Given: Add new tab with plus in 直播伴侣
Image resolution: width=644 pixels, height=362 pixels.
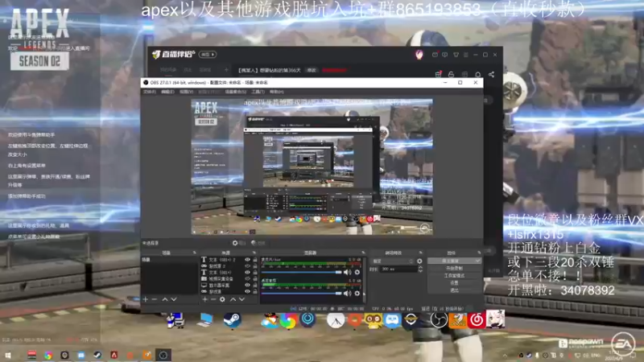Looking at the screenshot, I should pyautogui.click(x=226, y=70).
